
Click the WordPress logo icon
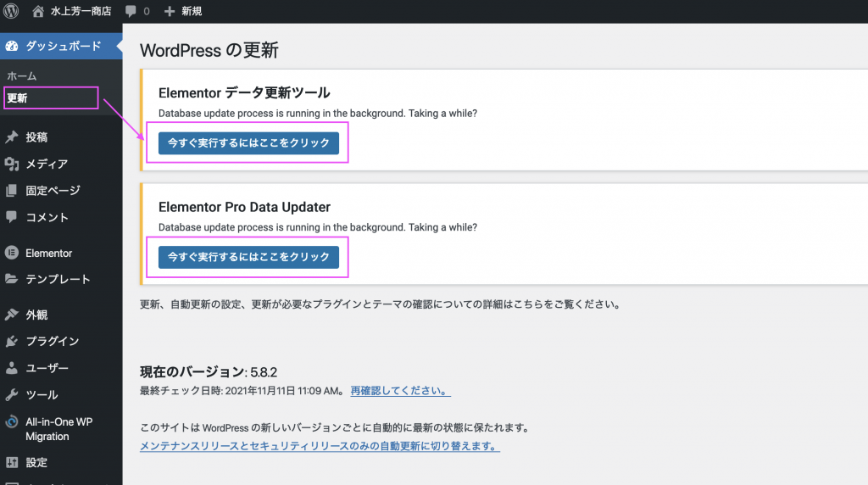pos(11,12)
